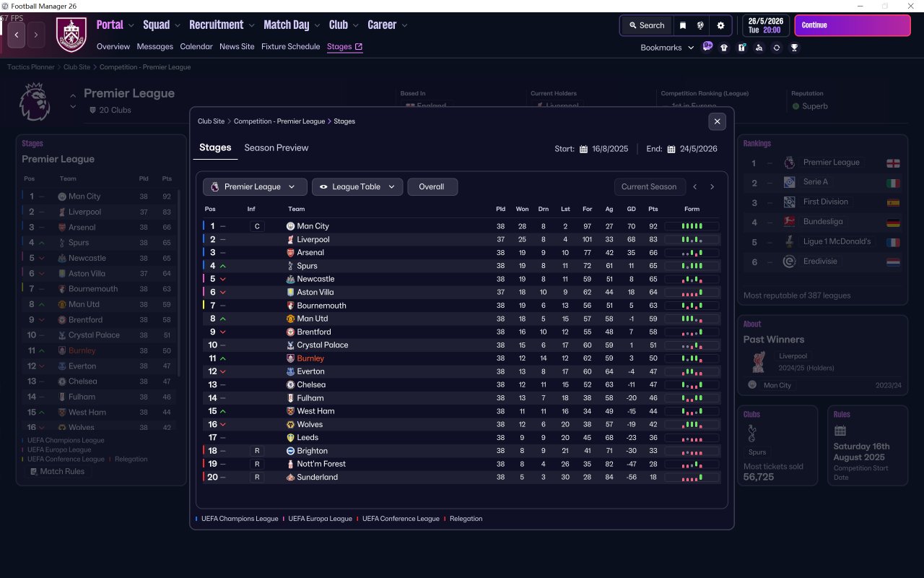Click the Continue button
This screenshot has height=578, width=924.
[x=853, y=25]
